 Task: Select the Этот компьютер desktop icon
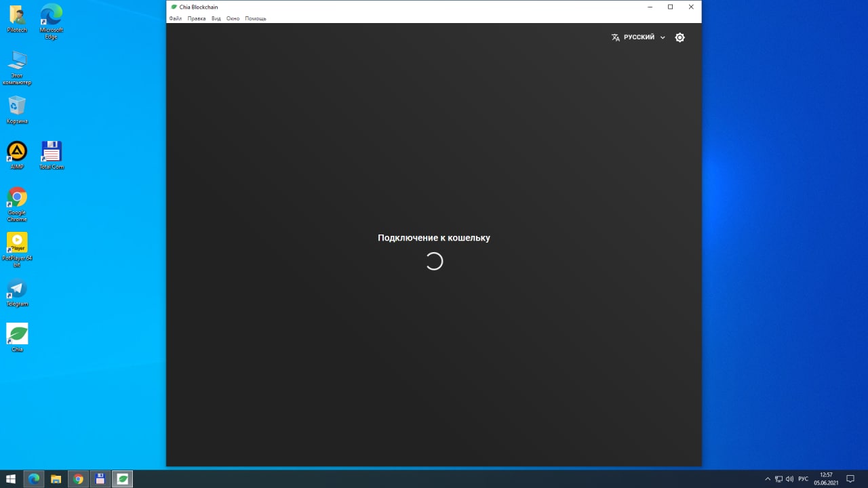17,68
